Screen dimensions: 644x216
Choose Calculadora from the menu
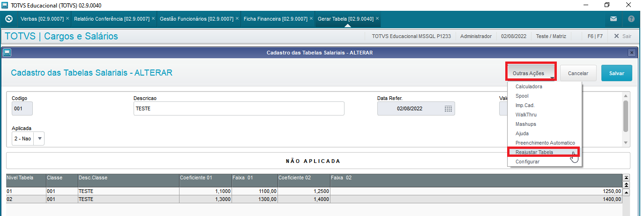tap(529, 86)
